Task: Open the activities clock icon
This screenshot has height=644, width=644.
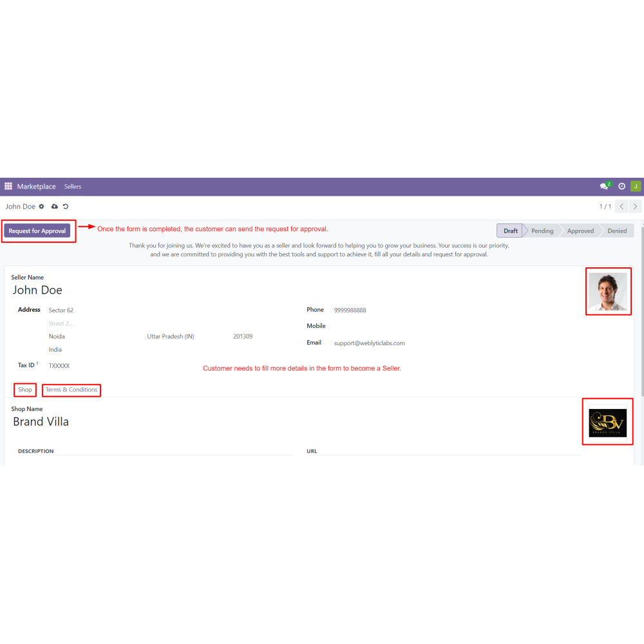Action: 622,186
